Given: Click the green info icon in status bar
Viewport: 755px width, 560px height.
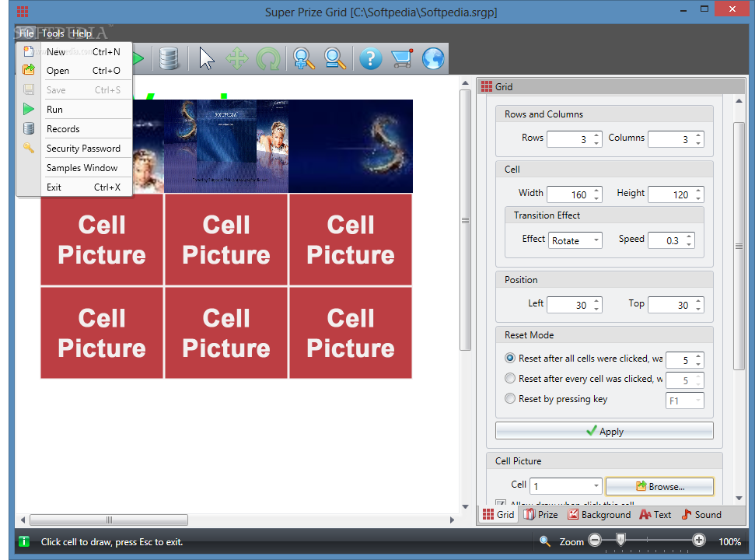Looking at the screenshot, I should (24, 541).
